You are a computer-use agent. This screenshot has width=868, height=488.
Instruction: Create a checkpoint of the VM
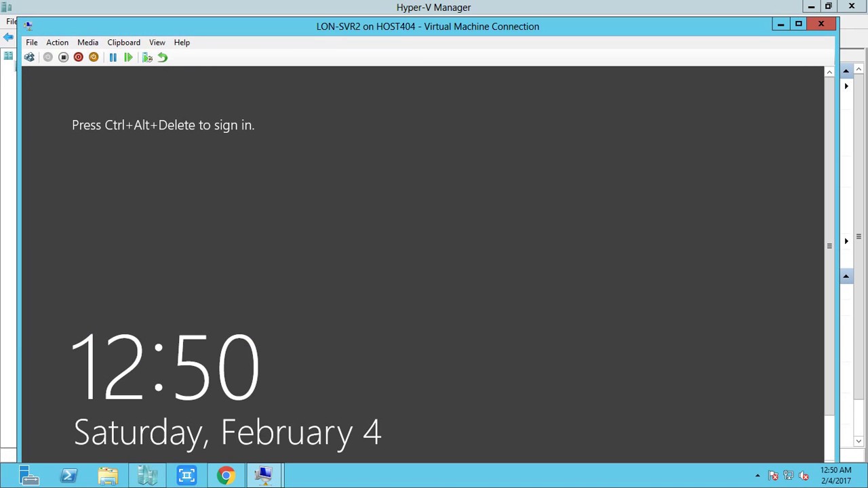pyautogui.click(x=147, y=58)
